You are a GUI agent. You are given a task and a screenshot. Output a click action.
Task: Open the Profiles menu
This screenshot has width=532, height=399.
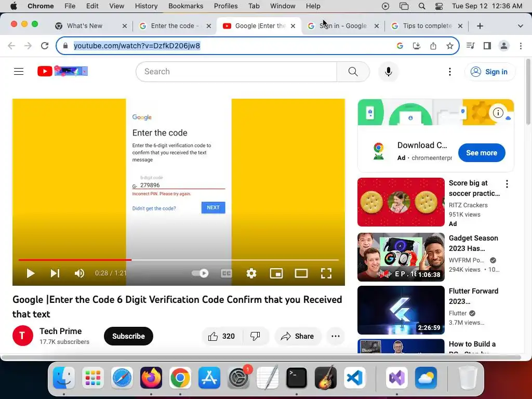225,6
